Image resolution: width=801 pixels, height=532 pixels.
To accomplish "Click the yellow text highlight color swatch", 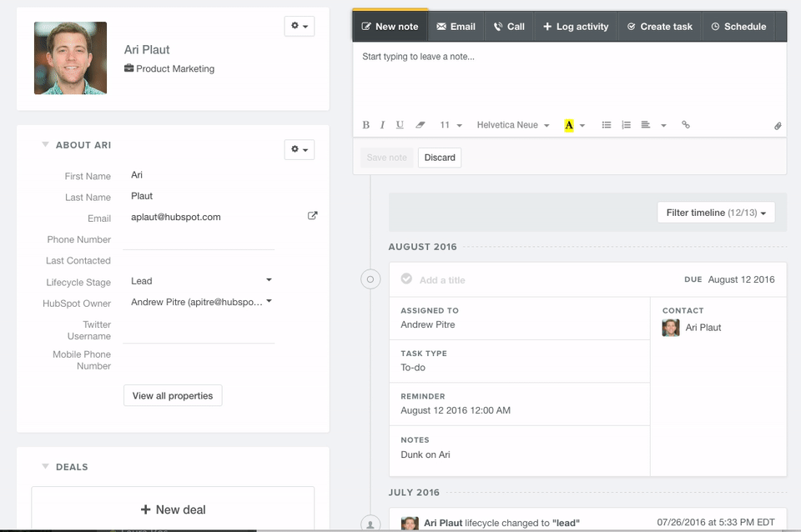I will point(569,125).
